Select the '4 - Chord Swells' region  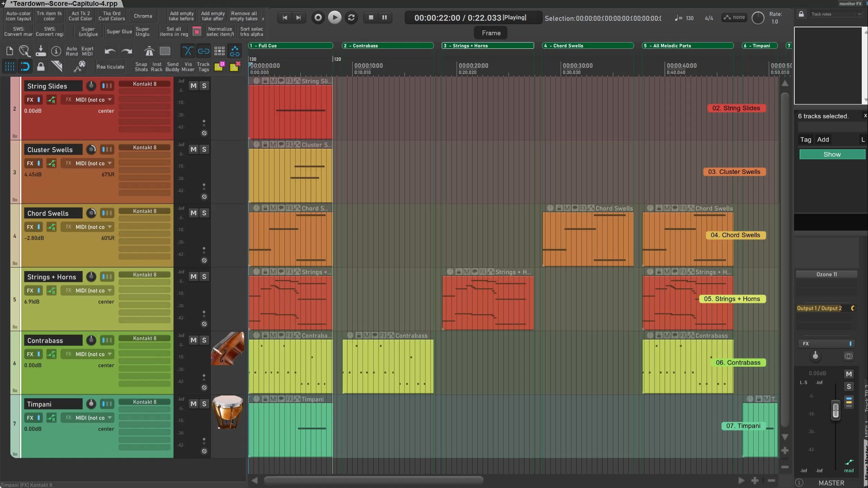click(588, 46)
